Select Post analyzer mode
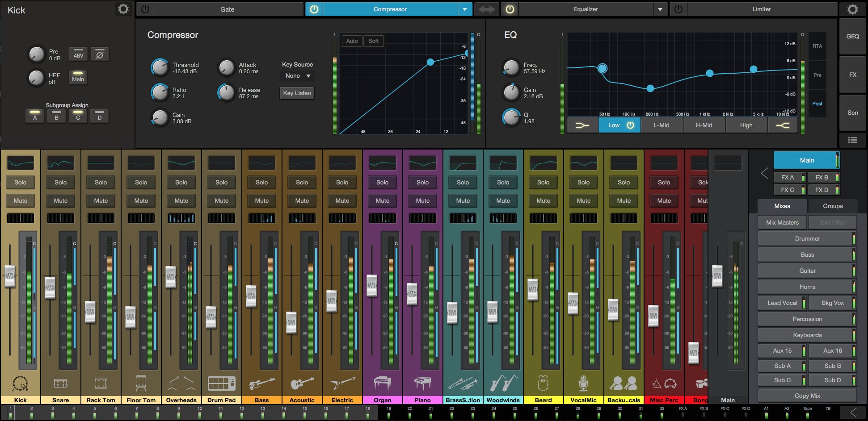This screenshot has width=868, height=421. (x=817, y=104)
